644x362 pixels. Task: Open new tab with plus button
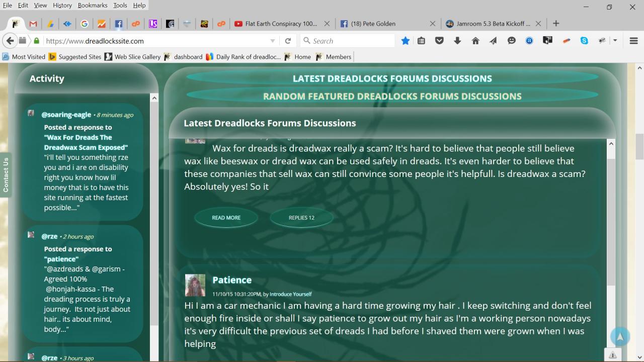[x=556, y=24]
